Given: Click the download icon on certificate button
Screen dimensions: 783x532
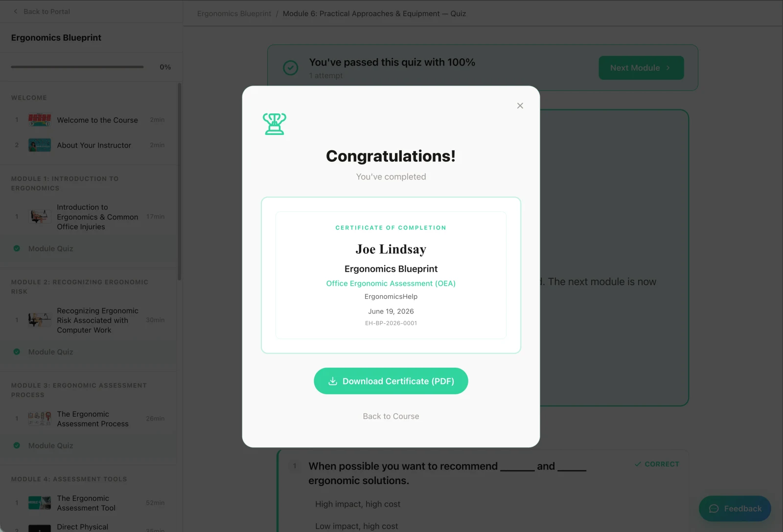Looking at the screenshot, I should 333,381.
